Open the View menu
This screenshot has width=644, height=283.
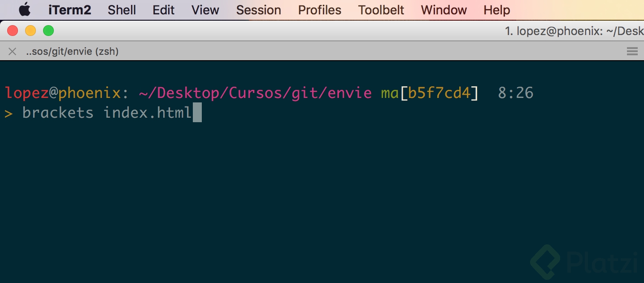click(x=205, y=10)
